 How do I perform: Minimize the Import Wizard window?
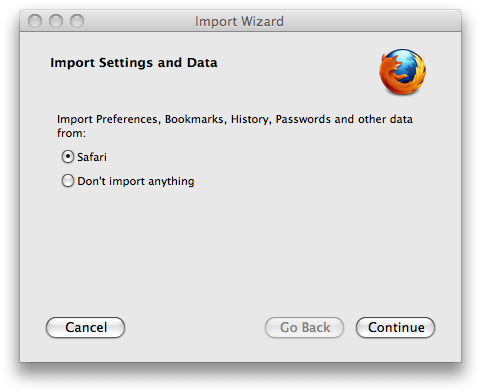tap(56, 21)
